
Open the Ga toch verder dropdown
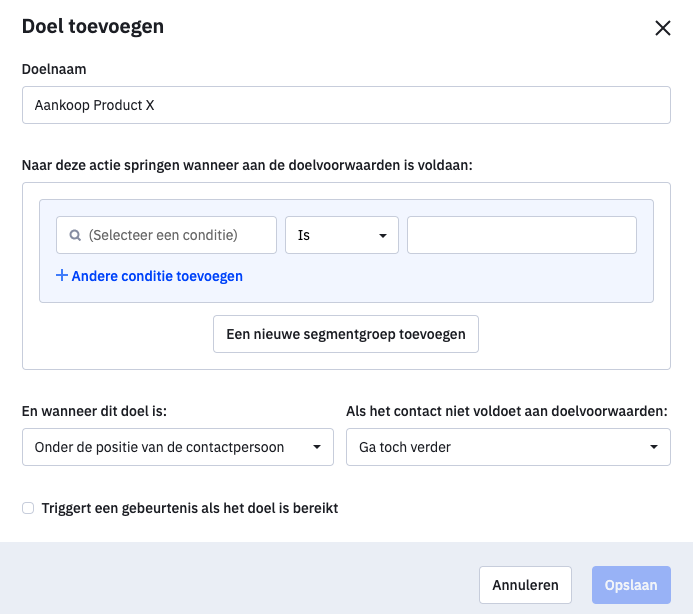tap(508, 447)
